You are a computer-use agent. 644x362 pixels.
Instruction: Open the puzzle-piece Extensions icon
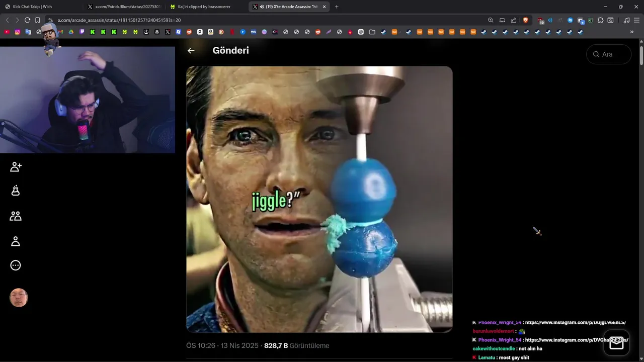(x=600, y=20)
